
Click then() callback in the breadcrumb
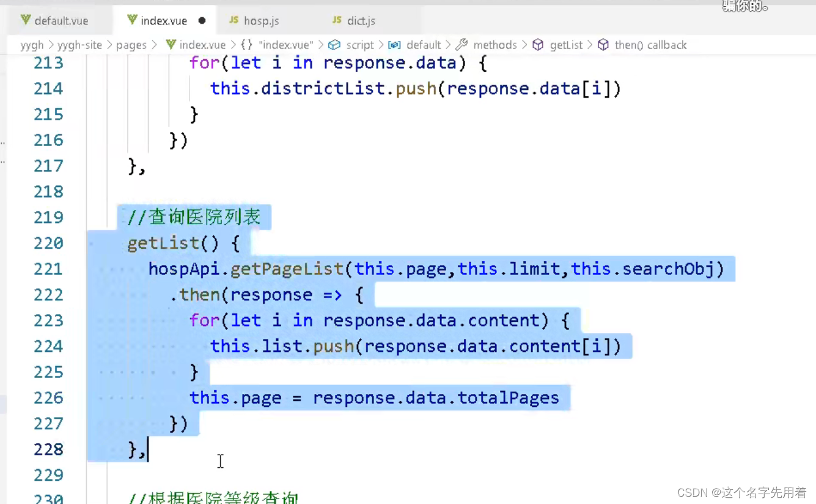point(650,45)
